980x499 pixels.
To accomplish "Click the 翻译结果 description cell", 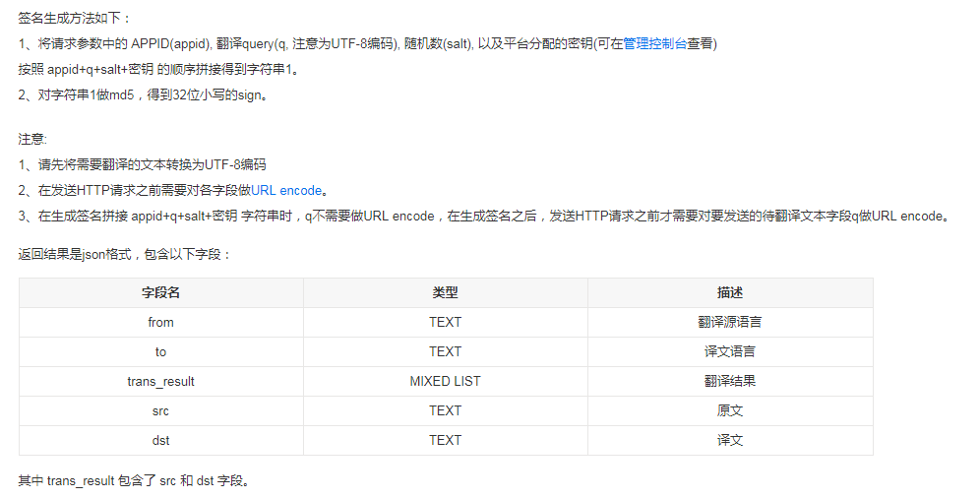I will (730, 382).
